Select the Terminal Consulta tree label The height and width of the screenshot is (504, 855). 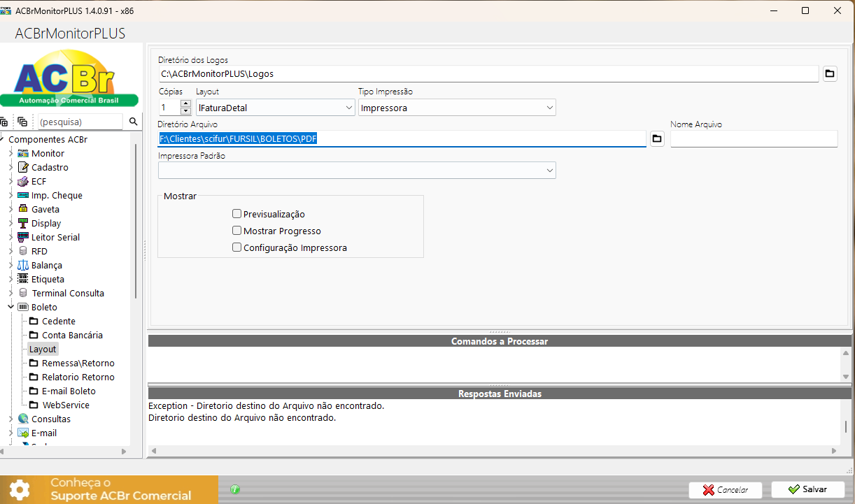[68, 293]
